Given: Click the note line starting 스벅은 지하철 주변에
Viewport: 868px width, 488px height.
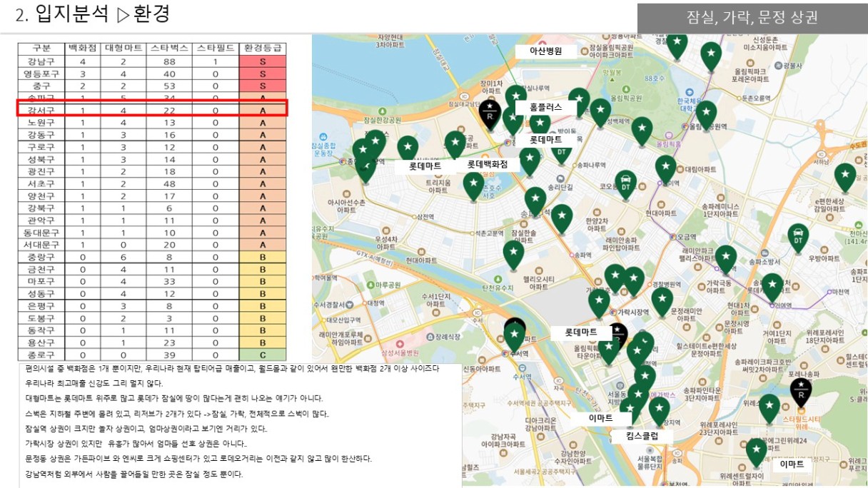Looking at the screenshot, I should 176,413.
